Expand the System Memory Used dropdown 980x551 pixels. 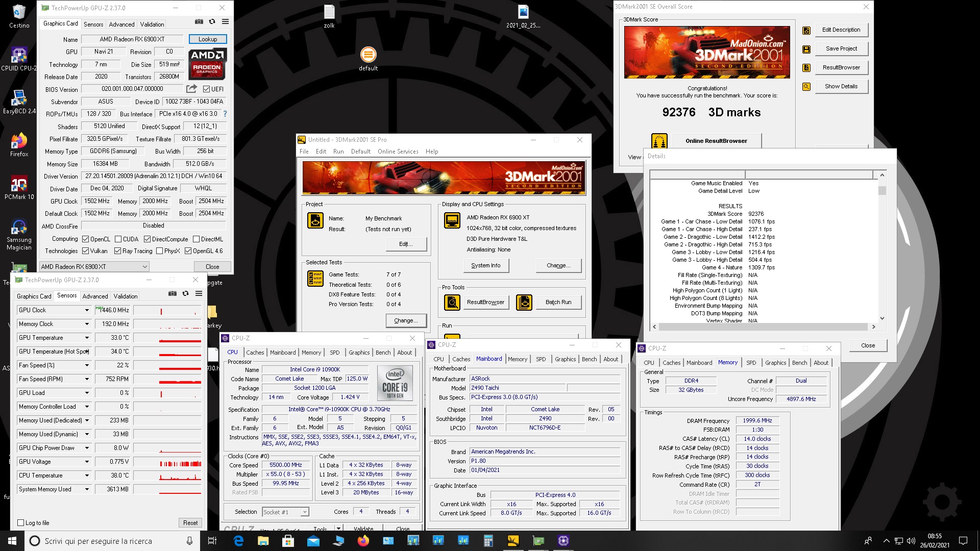(x=87, y=489)
